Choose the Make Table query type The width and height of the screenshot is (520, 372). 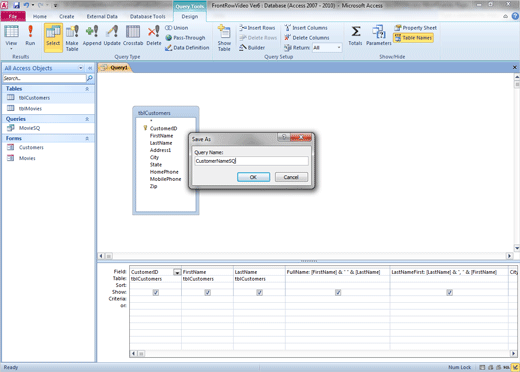[72, 38]
